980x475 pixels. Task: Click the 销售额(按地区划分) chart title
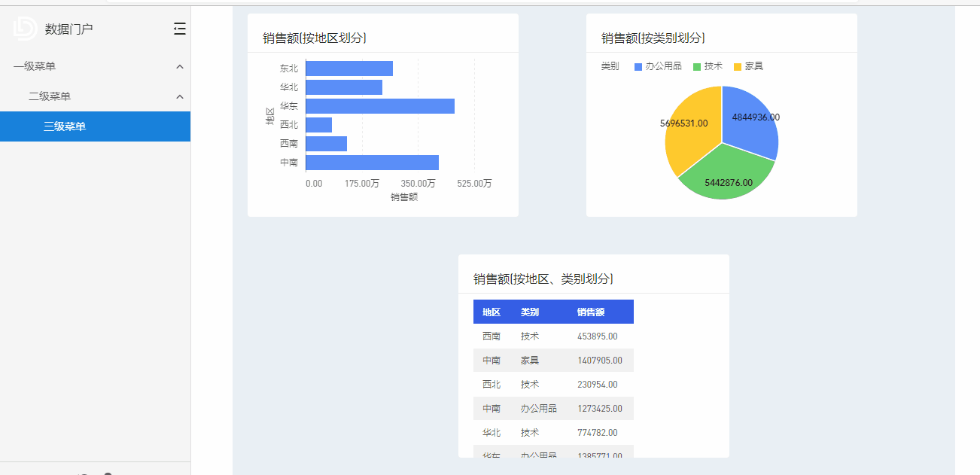point(313,38)
